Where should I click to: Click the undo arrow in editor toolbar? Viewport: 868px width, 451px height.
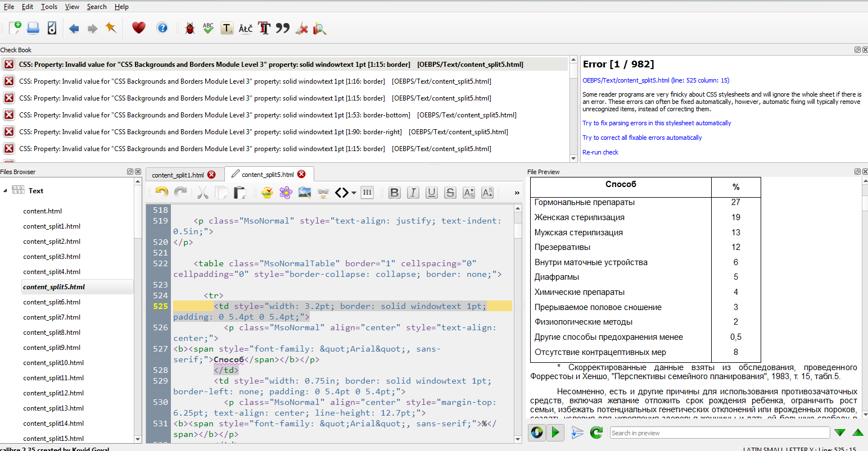click(162, 193)
